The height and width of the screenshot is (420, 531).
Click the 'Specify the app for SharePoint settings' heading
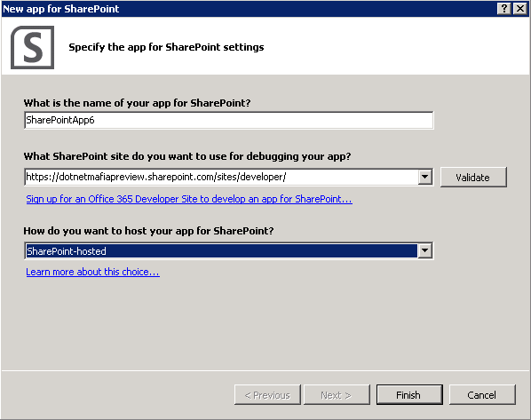(166, 47)
